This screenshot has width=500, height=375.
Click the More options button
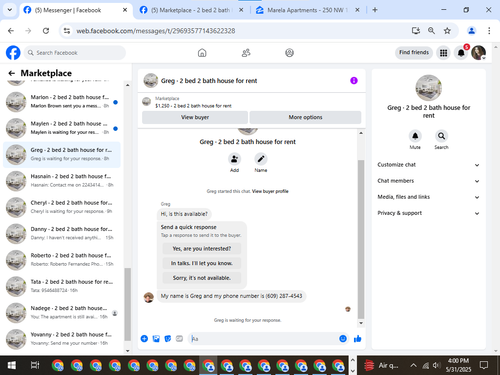click(x=305, y=117)
